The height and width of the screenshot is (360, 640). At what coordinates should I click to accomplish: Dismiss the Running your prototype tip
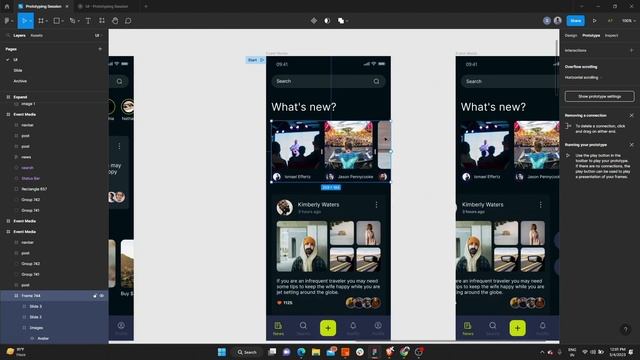[x=631, y=145]
